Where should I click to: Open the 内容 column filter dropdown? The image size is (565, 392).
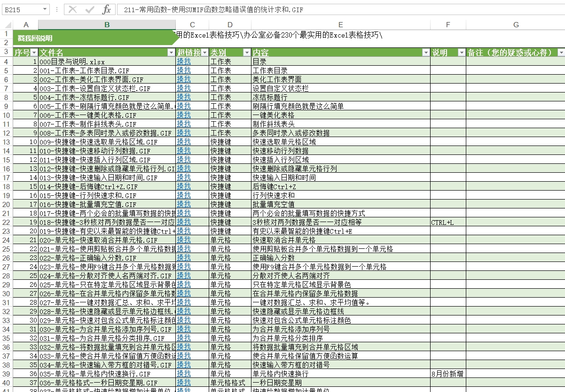click(x=426, y=53)
